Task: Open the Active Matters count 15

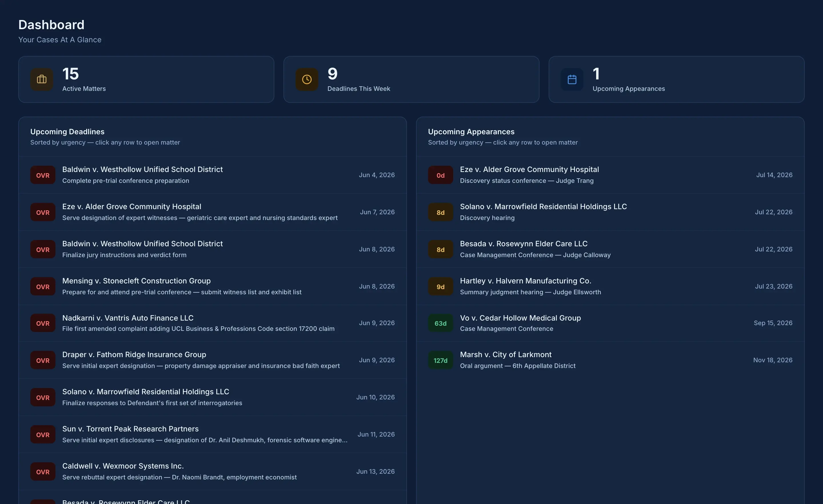Action: 71,74
